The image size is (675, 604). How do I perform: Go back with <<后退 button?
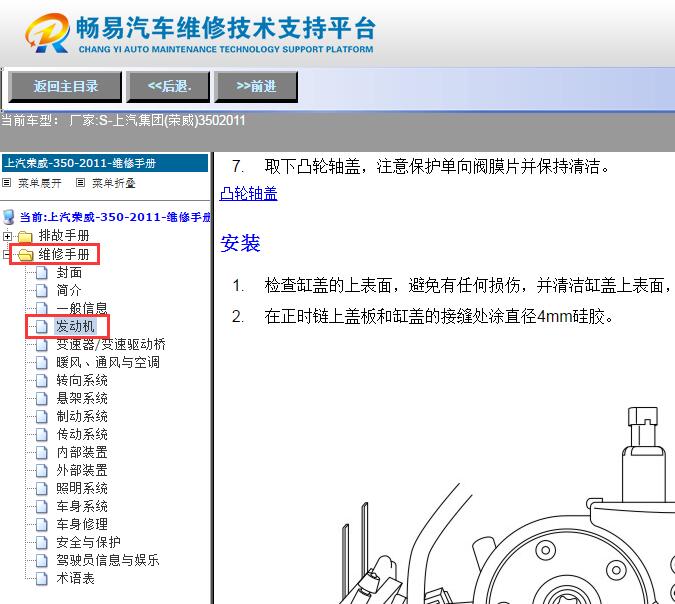168,87
